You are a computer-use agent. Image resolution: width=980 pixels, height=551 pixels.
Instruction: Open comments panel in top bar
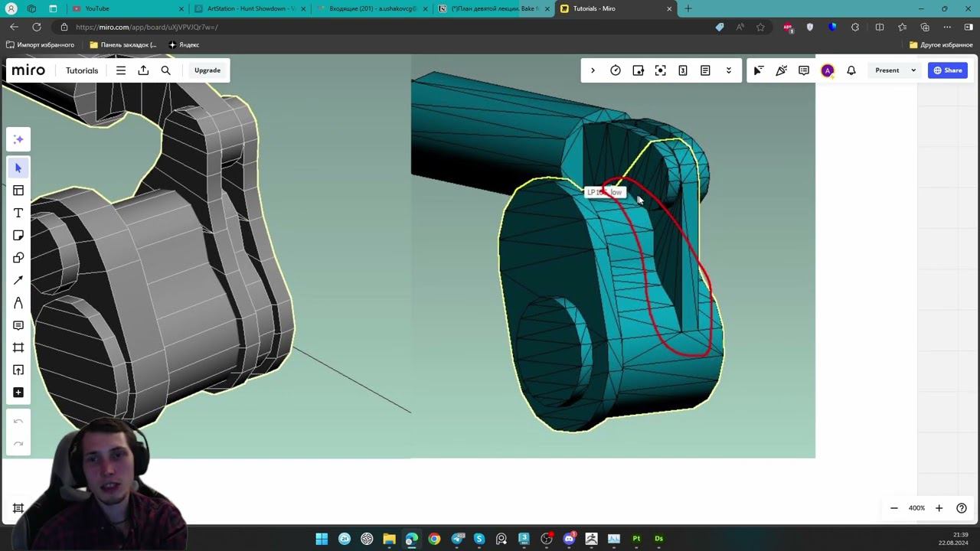pos(804,70)
